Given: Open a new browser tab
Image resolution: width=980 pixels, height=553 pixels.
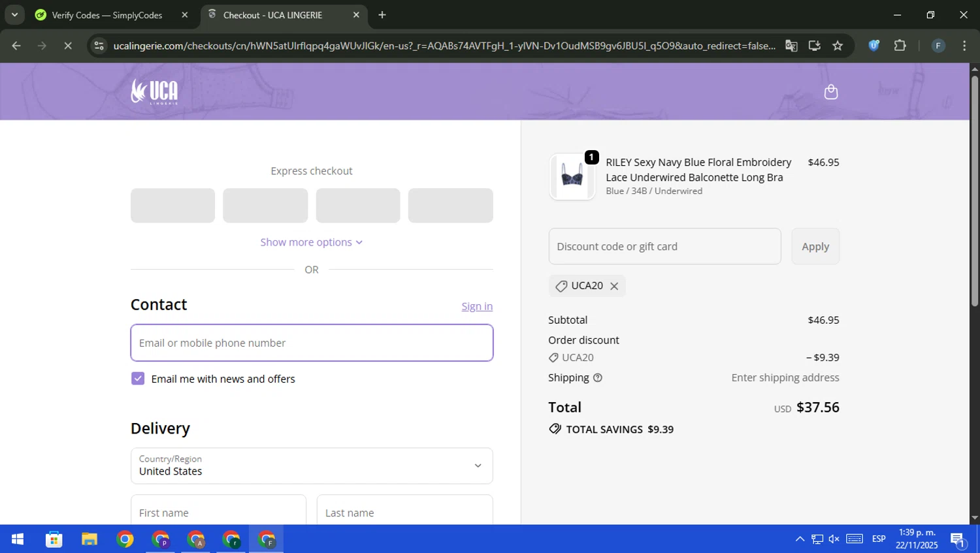Looking at the screenshot, I should click(382, 15).
